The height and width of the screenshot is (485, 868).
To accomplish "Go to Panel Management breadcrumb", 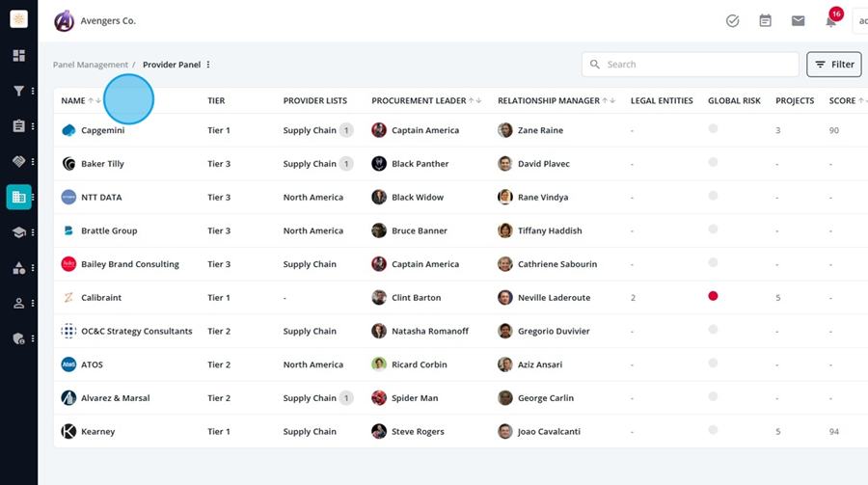I will pos(91,65).
